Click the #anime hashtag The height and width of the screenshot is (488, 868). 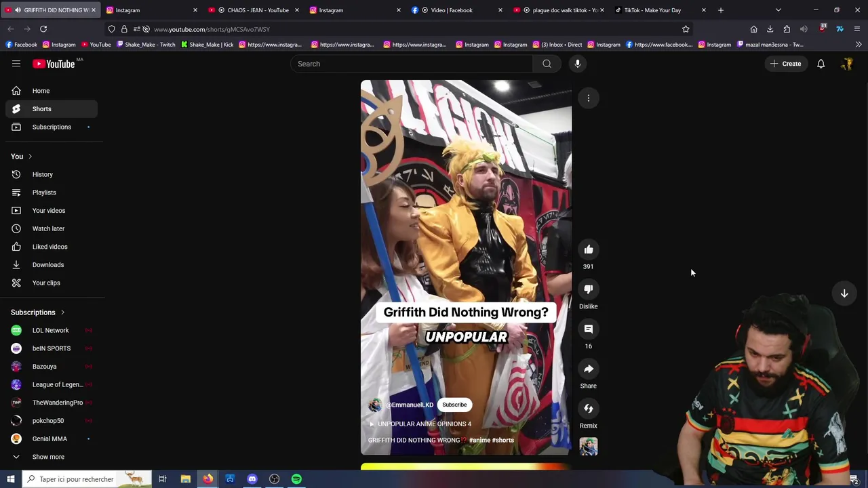479,441
